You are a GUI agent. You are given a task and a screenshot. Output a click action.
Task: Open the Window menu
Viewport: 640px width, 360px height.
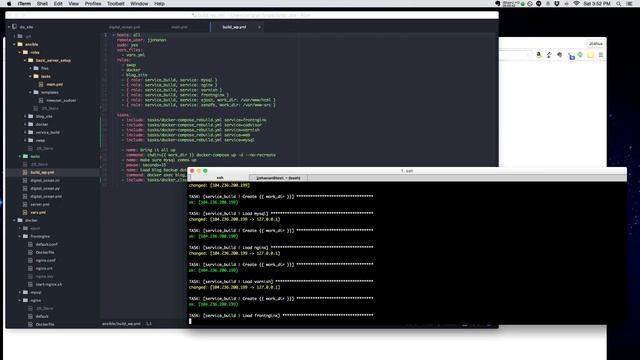point(139,4)
